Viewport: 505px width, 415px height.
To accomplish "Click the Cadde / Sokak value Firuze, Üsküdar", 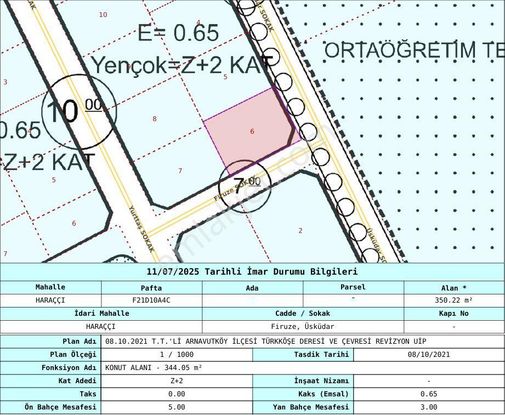I will point(303,327).
